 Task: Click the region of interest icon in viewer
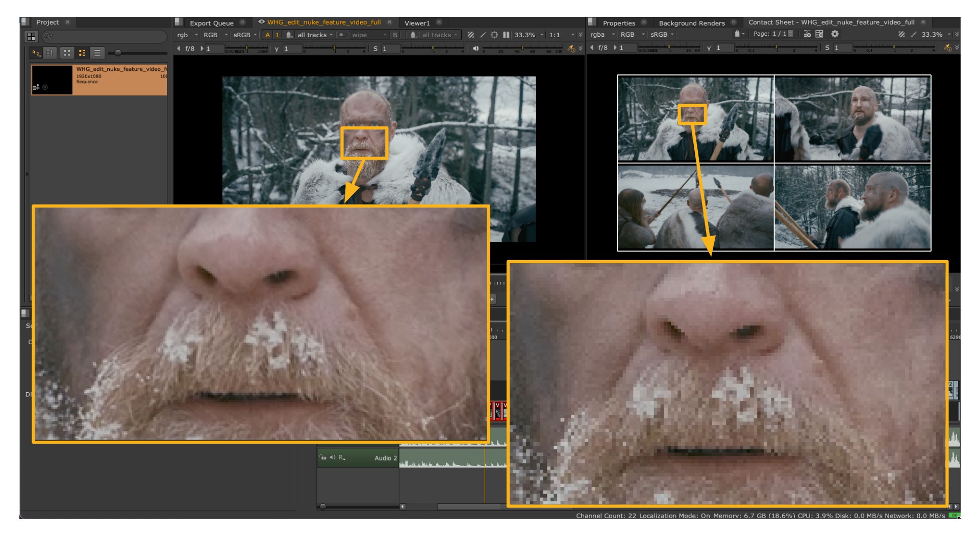[x=494, y=35]
